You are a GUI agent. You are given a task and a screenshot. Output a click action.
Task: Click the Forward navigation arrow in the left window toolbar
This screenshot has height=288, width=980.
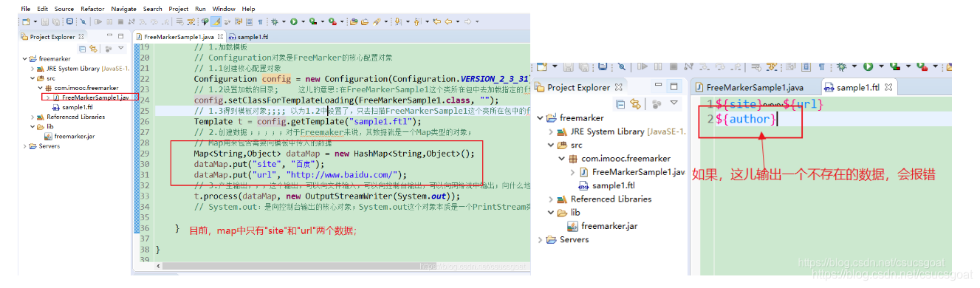(x=467, y=21)
